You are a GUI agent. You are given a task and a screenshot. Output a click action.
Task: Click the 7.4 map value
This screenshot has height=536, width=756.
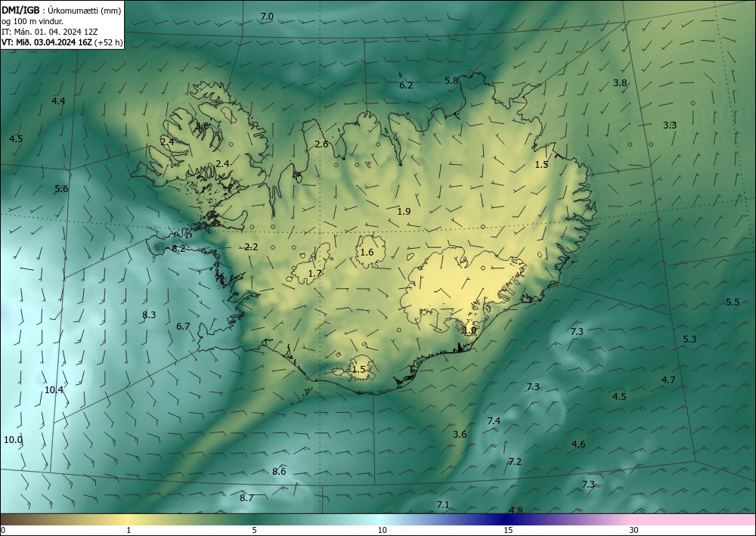[x=494, y=421]
